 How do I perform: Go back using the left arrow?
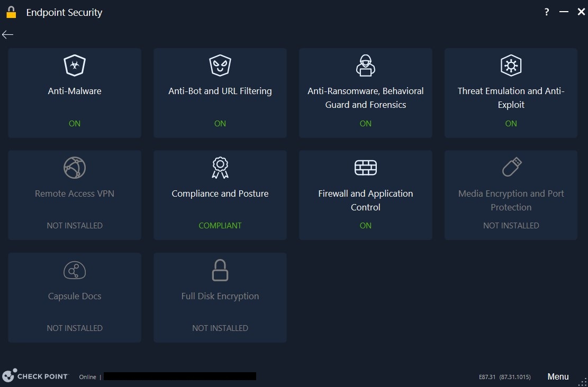tap(7, 35)
